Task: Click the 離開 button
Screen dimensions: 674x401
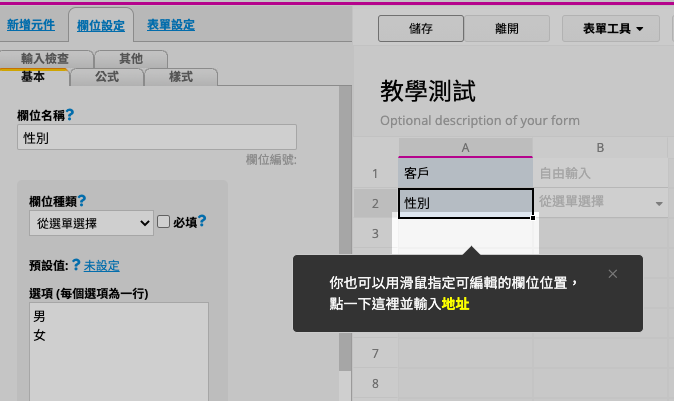Action: pyautogui.click(x=507, y=29)
